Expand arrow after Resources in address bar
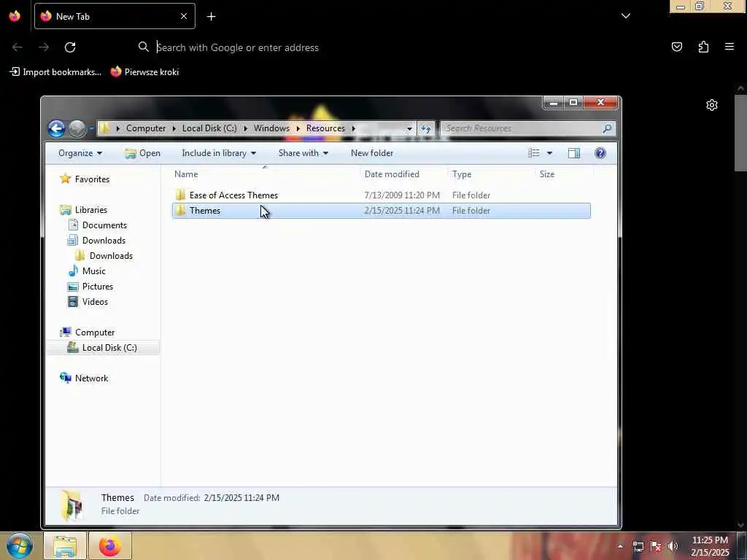 coord(354,128)
